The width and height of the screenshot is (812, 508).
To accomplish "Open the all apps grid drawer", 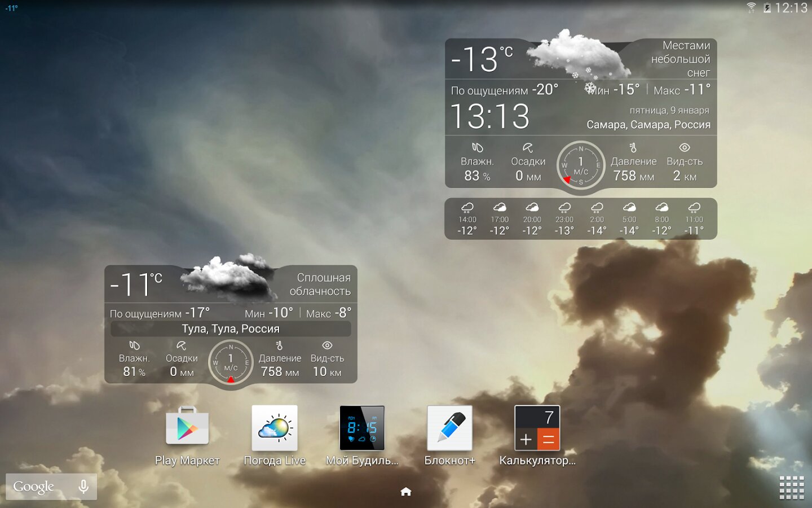I will (792, 488).
